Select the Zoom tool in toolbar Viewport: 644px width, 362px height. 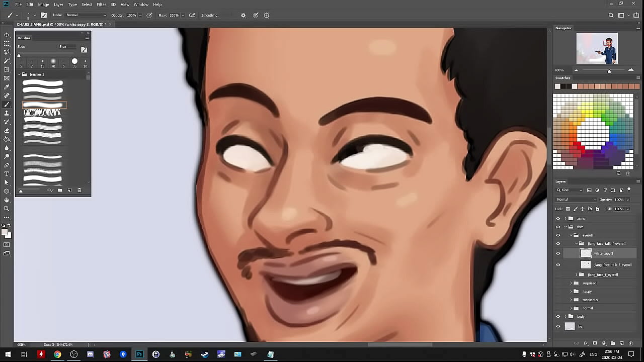point(7,208)
